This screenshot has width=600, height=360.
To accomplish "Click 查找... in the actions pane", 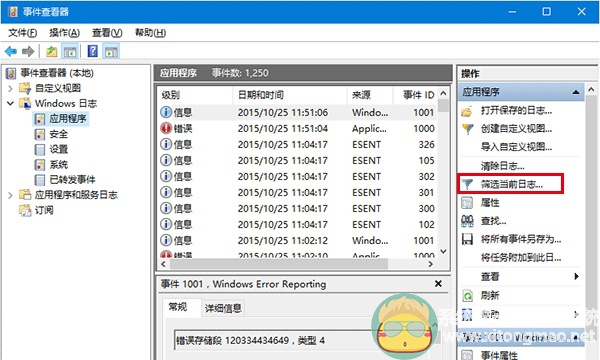I will (493, 221).
